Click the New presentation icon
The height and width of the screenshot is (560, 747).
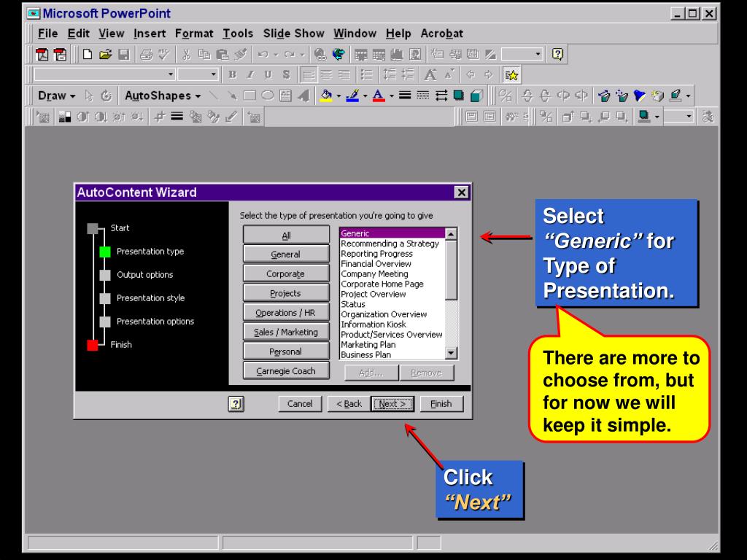[x=88, y=54]
